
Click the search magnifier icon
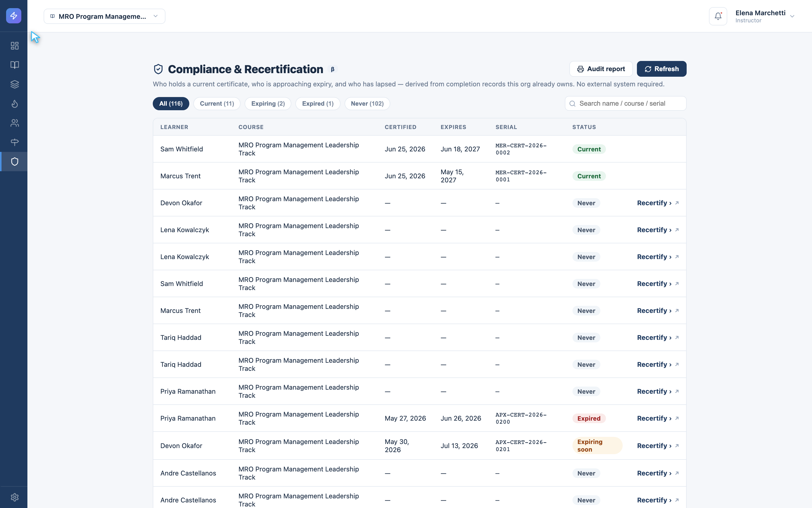pyautogui.click(x=572, y=103)
